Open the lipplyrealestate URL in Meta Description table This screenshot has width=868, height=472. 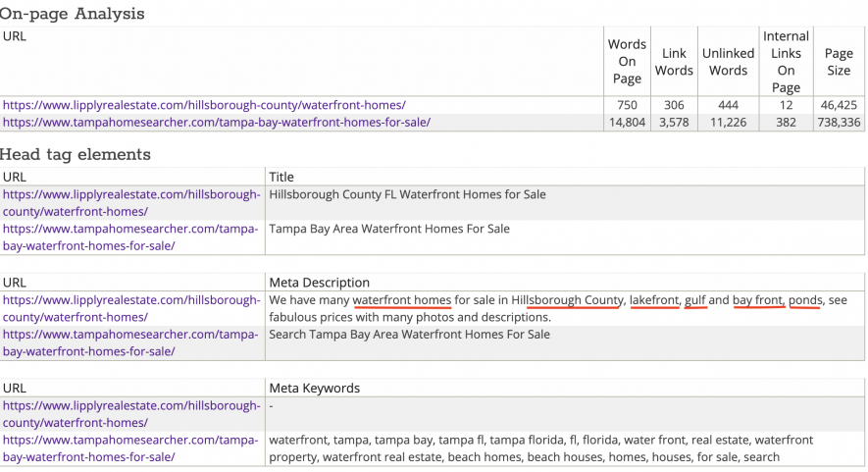point(131,308)
